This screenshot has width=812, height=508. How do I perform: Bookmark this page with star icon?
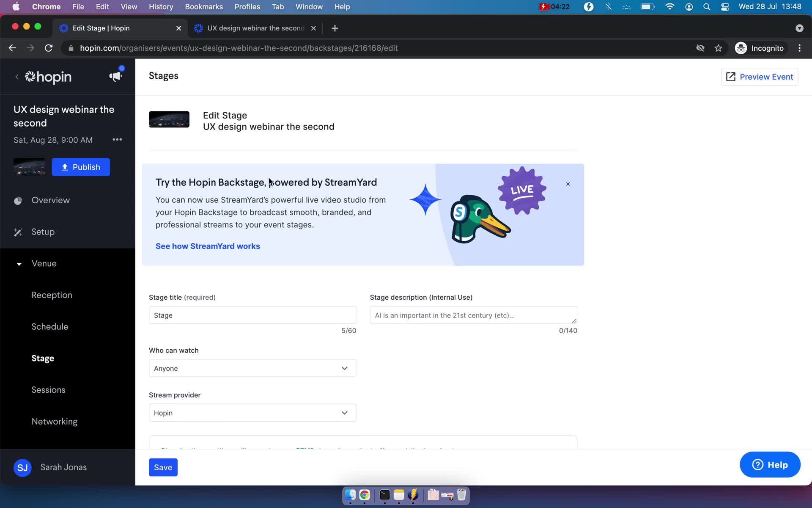click(x=718, y=48)
